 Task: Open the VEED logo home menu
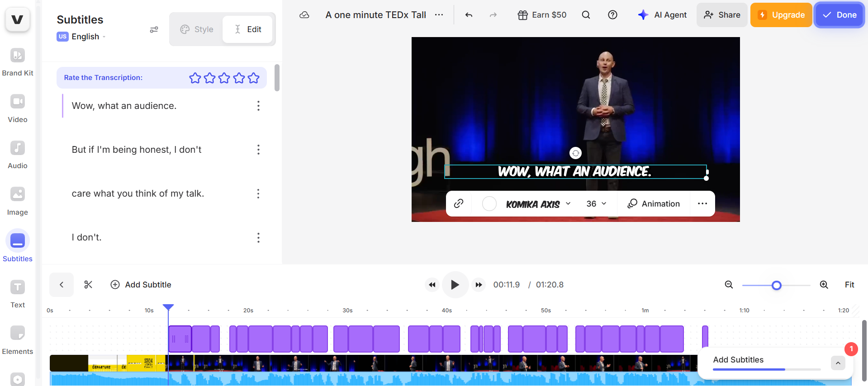coord(17,19)
